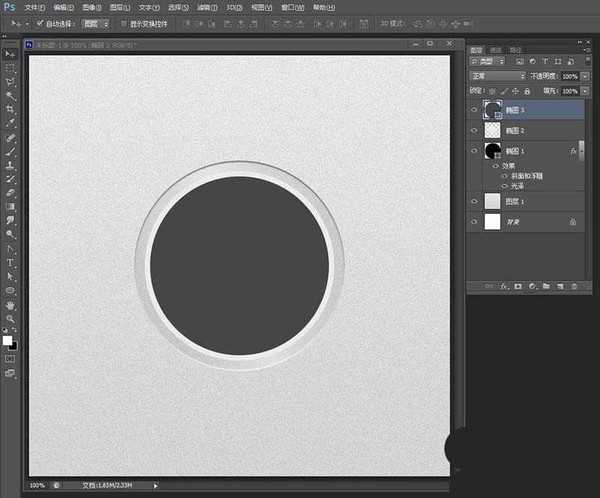Click the foreground color swatch

click(8, 340)
